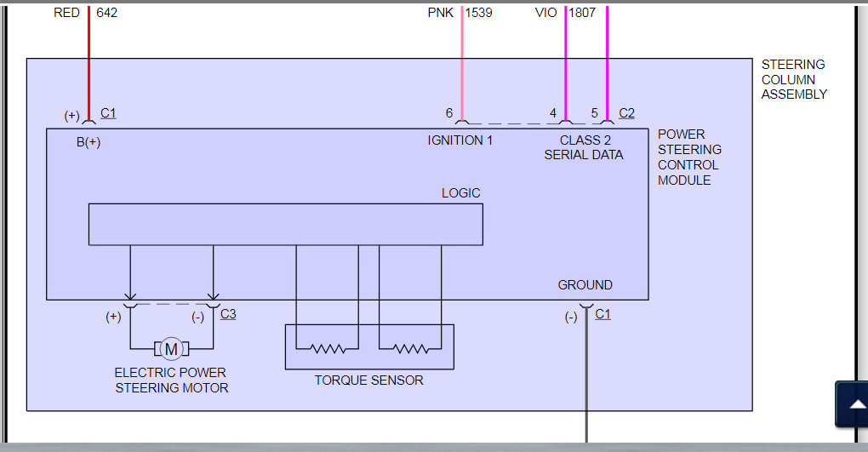Click the 'GROUND' label
The image size is (868, 452).
pyautogui.click(x=585, y=284)
